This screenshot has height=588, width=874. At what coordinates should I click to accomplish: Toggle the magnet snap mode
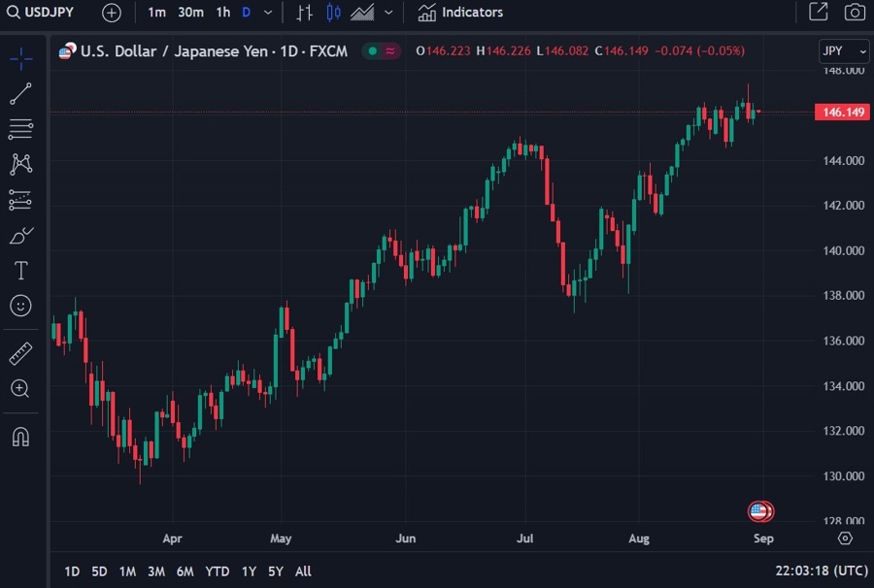pos(20,437)
